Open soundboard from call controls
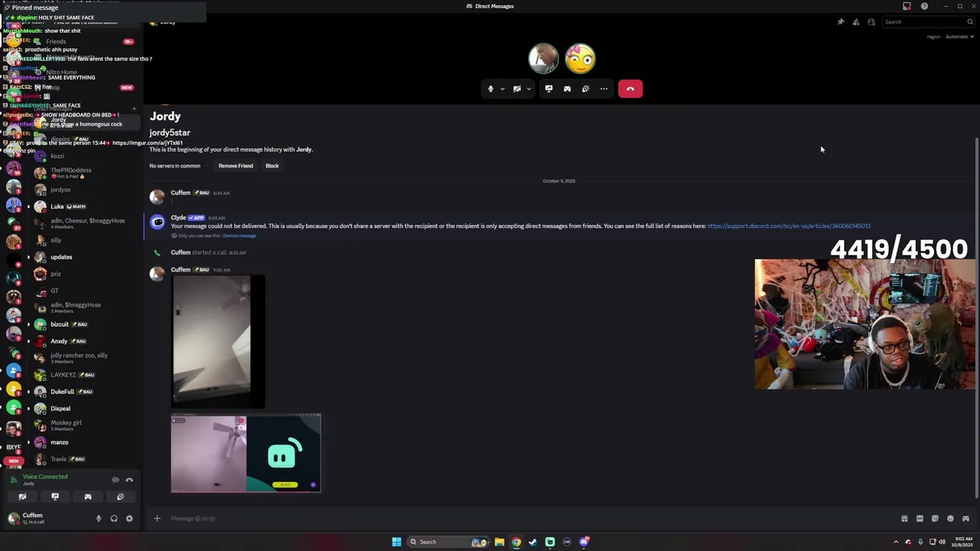The height and width of the screenshot is (551, 980). click(586, 89)
